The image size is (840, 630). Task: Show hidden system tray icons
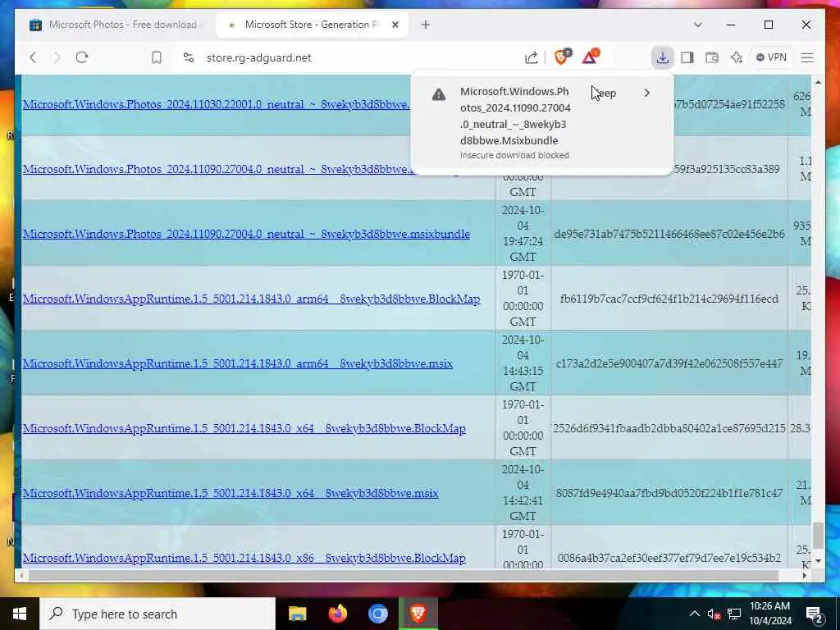tap(694, 614)
